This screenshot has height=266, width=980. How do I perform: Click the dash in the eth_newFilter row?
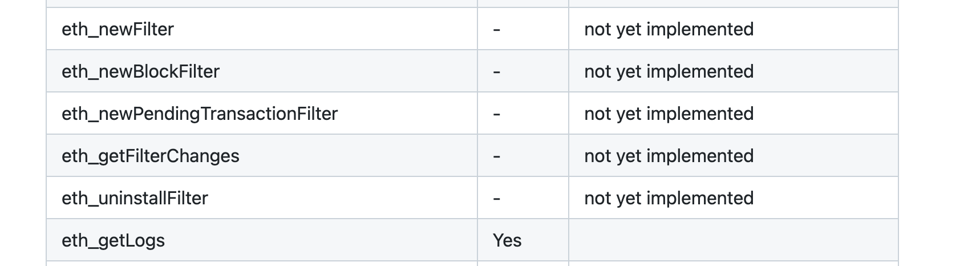point(496,30)
